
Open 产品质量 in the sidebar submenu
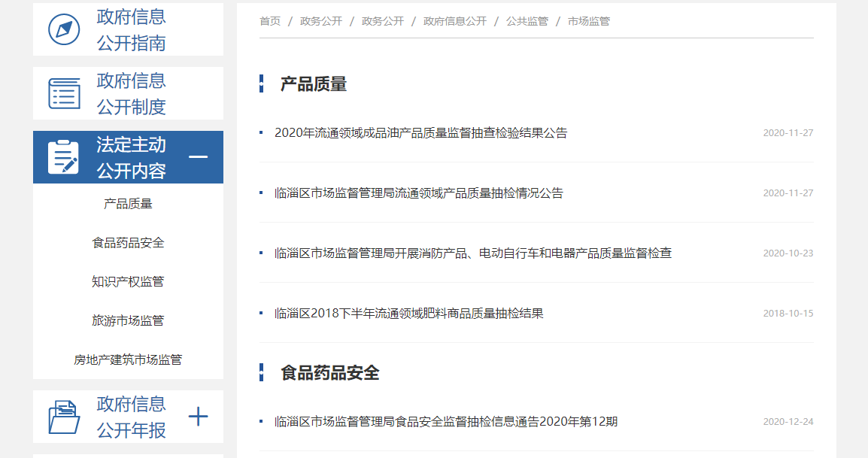pyautogui.click(x=128, y=204)
